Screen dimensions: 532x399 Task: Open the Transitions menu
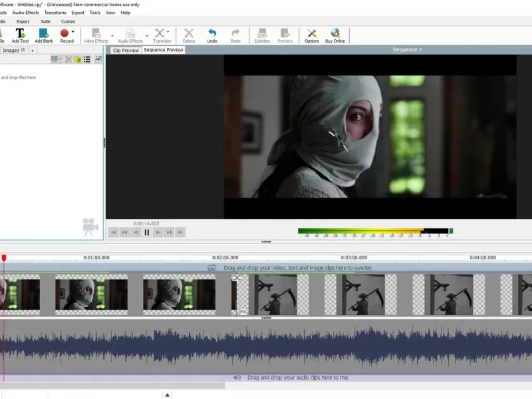pyautogui.click(x=55, y=13)
